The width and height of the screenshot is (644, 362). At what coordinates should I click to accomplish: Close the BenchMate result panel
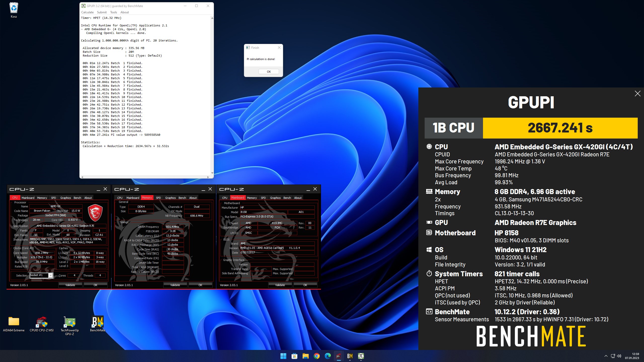pos(637,94)
